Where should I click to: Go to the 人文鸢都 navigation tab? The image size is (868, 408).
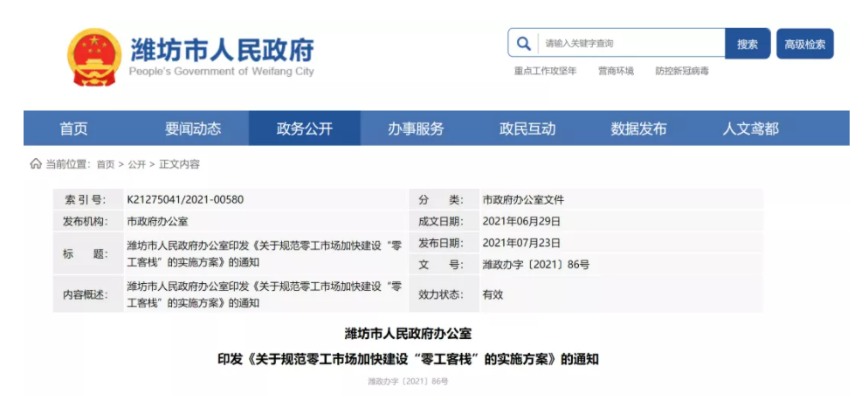click(750, 128)
